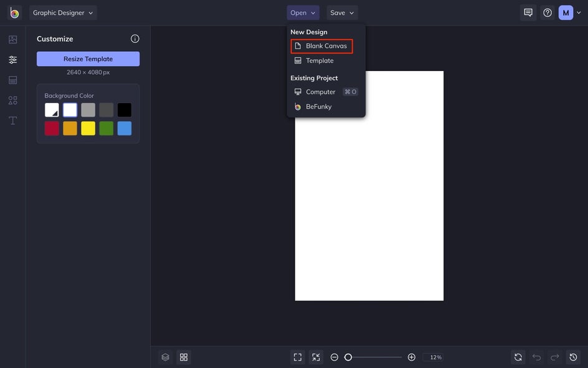Open the Image Manager sidebar icon
The image size is (588, 368).
(x=12, y=39)
